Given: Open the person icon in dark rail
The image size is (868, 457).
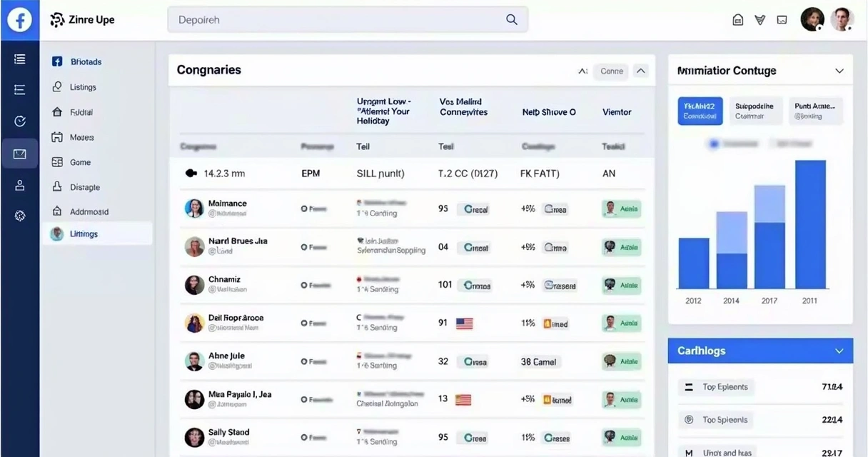Looking at the screenshot, I should coord(20,185).
